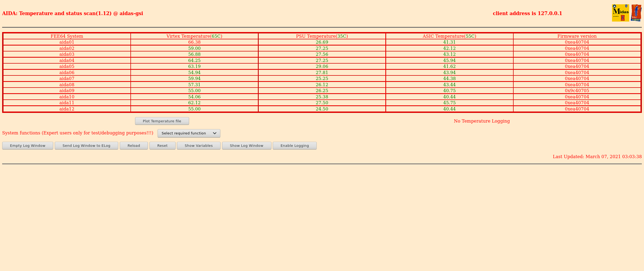
Task: Click the ASIC Temperature column header
Action: [x=449, y=36]
